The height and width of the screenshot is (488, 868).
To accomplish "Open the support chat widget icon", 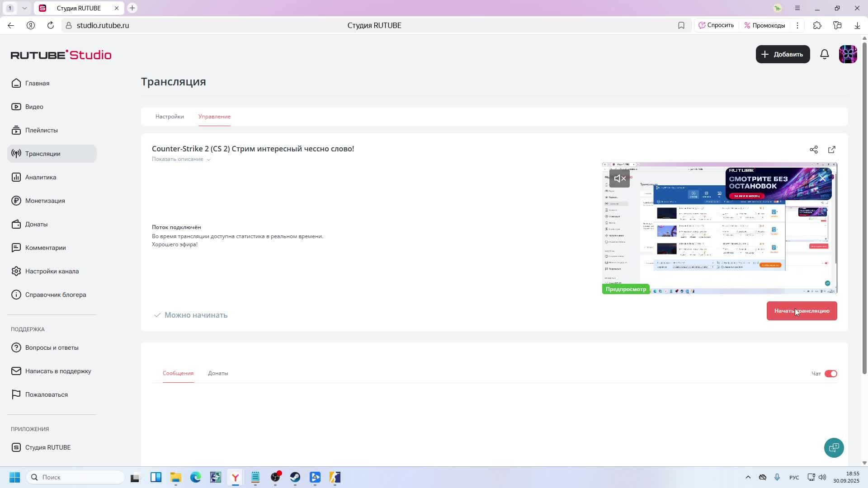I will click(x=834, y=448).
